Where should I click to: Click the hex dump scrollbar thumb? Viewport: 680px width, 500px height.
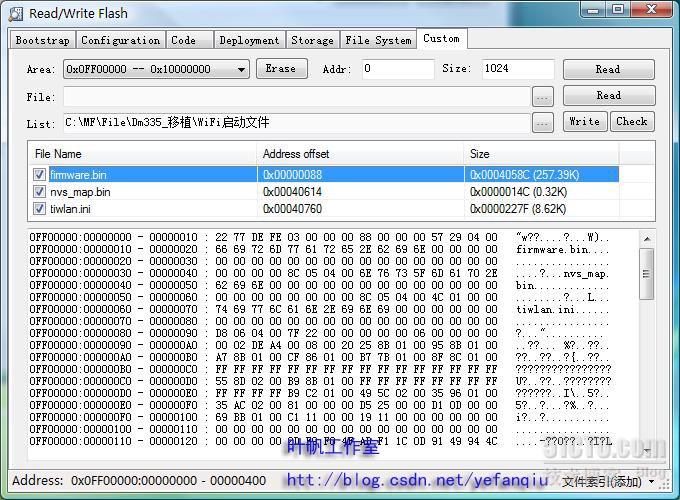[647, 274]
